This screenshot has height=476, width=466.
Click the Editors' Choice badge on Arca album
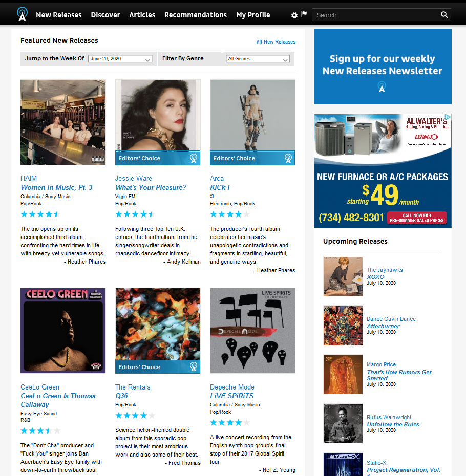252,158
